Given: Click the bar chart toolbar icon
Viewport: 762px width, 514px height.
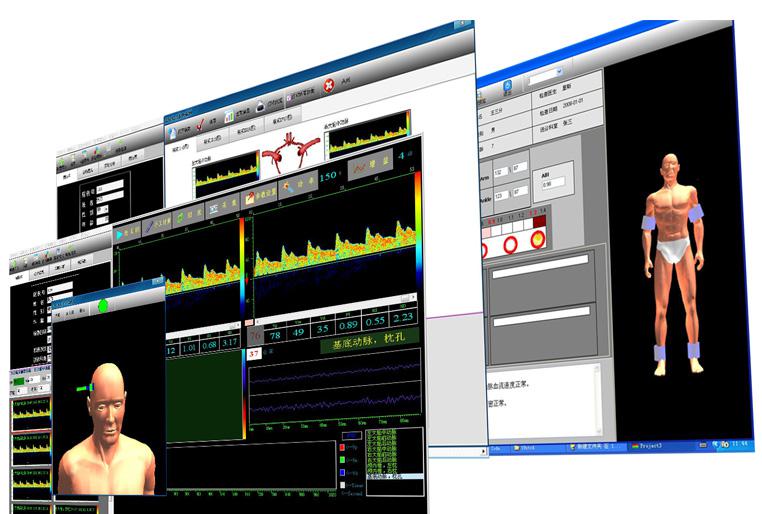Looking at the screenshot, I should tap(229, 116).
